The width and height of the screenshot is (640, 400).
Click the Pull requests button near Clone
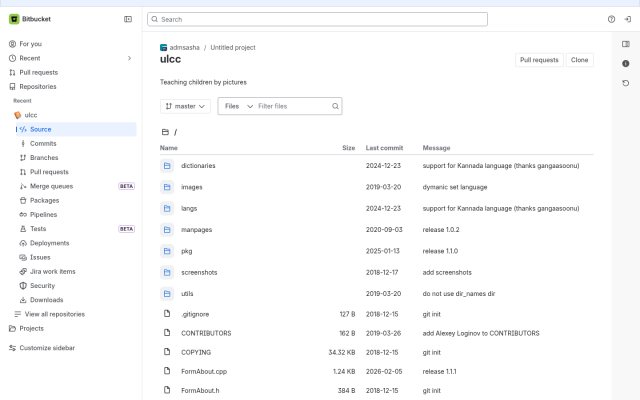(x=539, y=60)
